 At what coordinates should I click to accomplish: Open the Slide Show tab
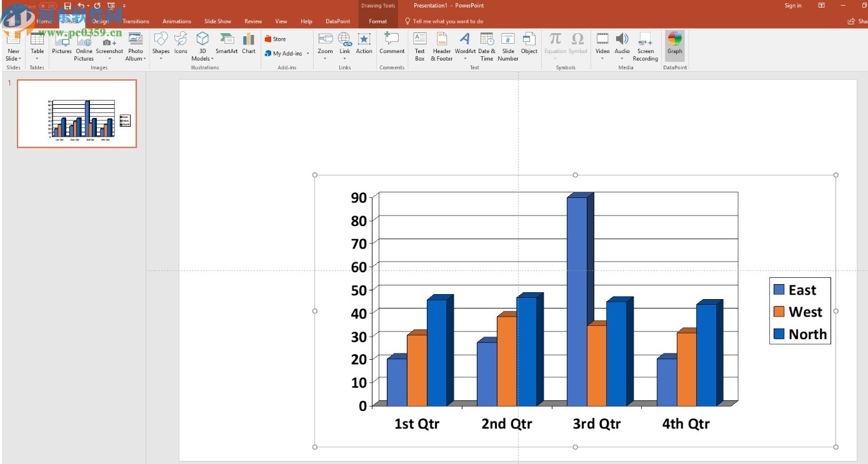point(217,21)
